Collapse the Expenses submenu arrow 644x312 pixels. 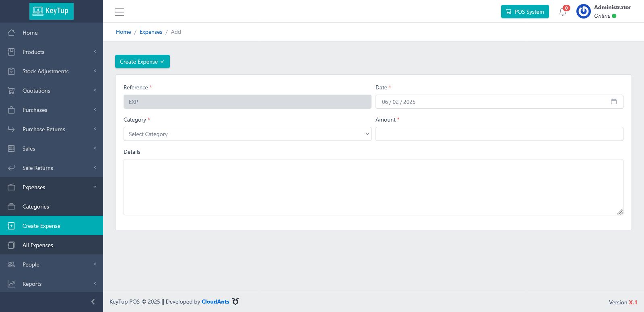(95, 187)
